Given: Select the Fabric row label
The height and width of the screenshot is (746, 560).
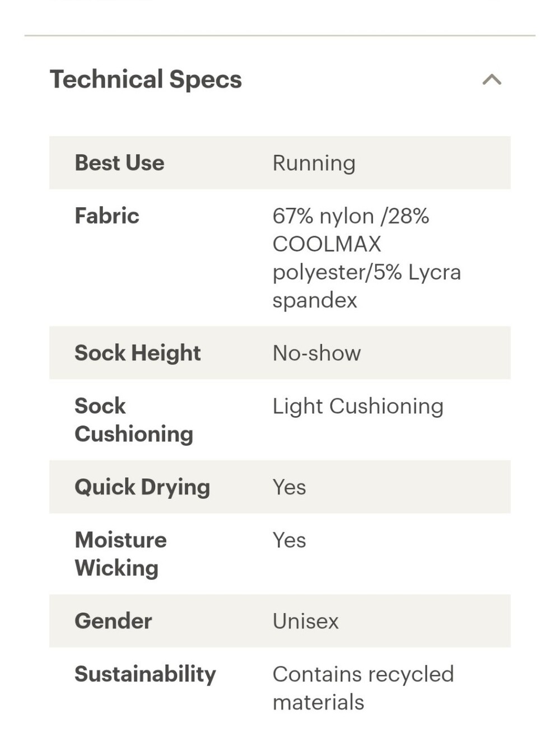Looking at the screenshot, I should tap(107, 216).
